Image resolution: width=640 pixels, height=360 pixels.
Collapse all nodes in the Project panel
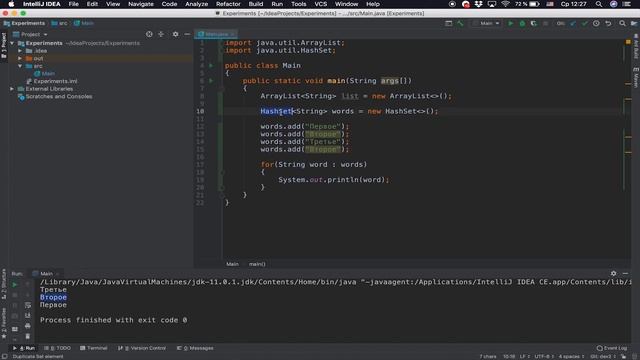coord(161,34)
